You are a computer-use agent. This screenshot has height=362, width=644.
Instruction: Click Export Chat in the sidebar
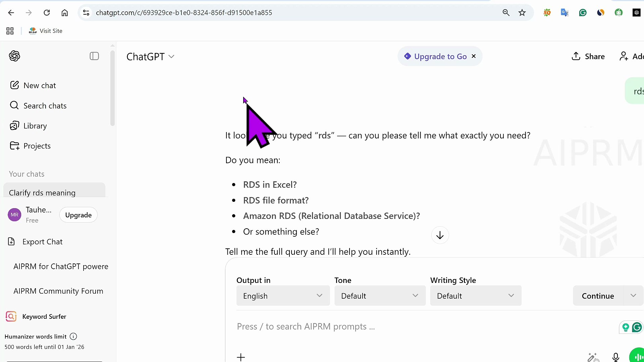pyautogui.click(x=43, y=241)
